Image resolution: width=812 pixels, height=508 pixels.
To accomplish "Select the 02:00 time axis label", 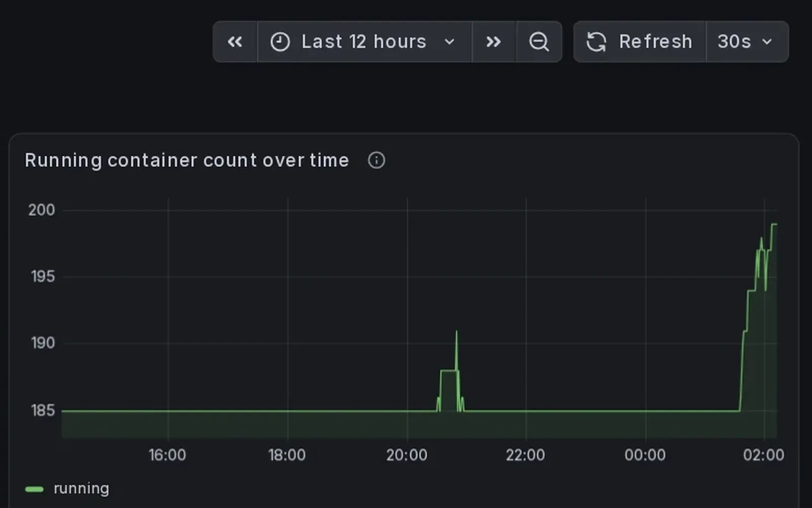I will pos(764,455).
